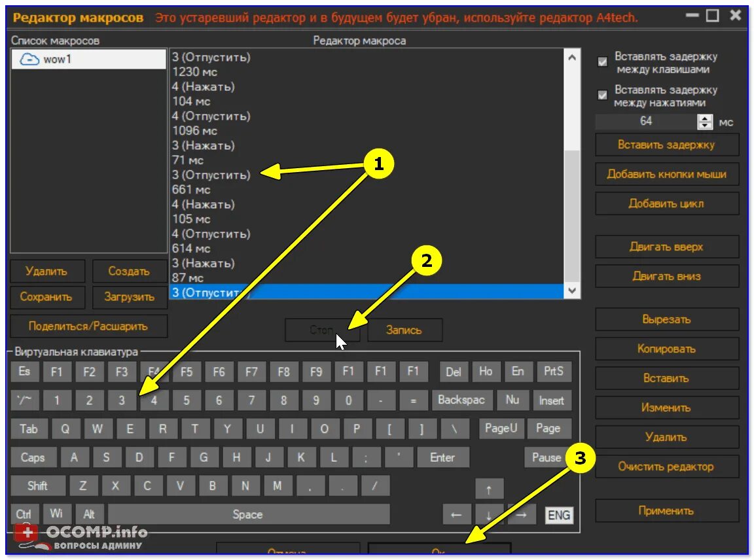
Task: Click the up arrow virtual key
Action: tap(489, 489)
